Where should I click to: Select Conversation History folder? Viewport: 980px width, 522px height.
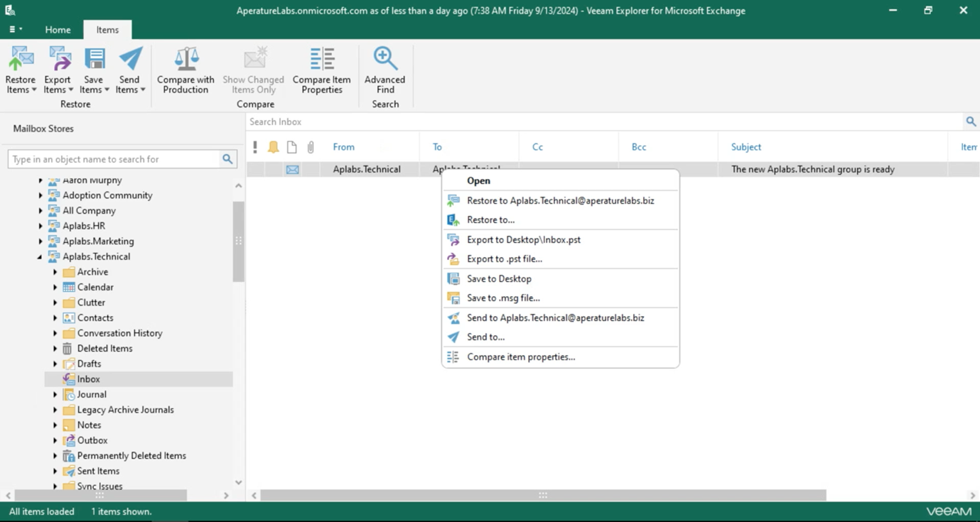[119, 333]
